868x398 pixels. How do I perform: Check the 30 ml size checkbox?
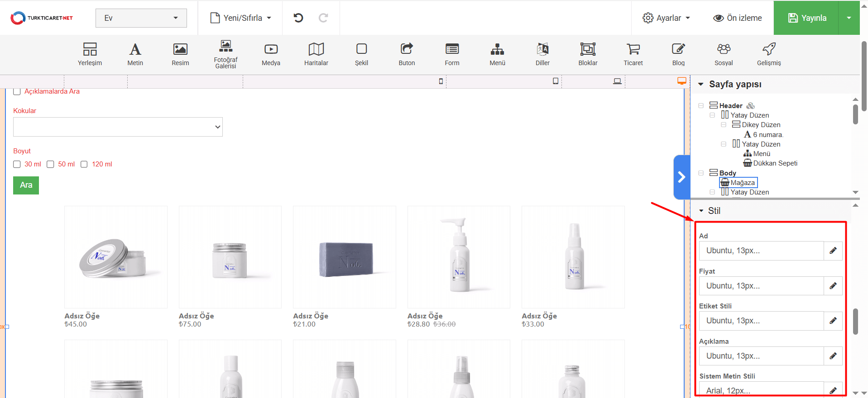[17, 164]
